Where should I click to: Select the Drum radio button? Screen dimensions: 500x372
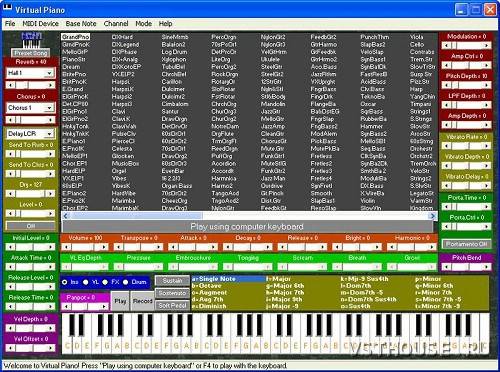pyautogui.click(x=126, y=282)
